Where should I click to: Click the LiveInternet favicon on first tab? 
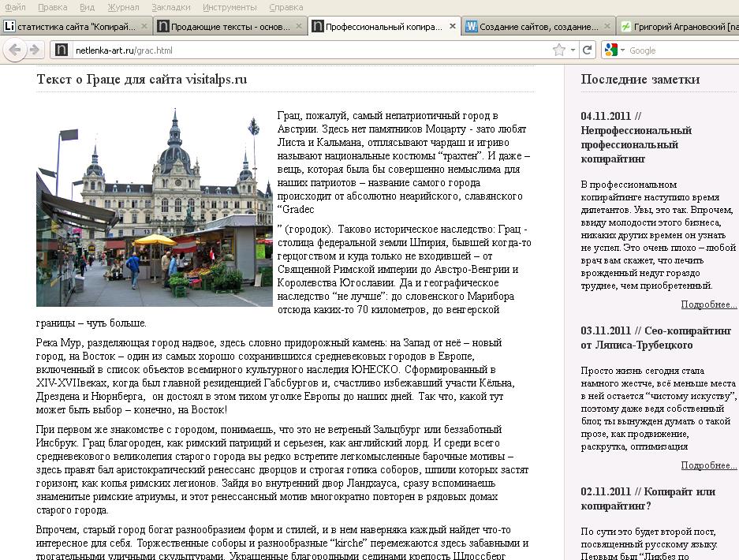tap(9, 26)
